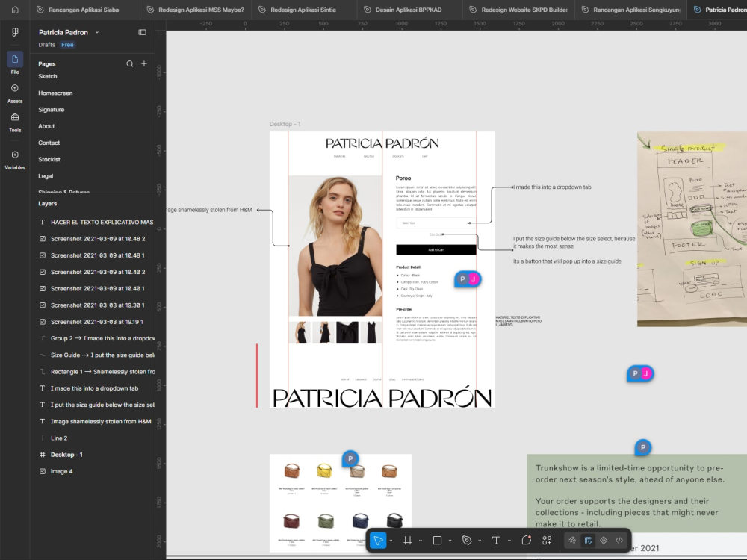The width and height of the screenshot is (747, 560).
Task: Open Pen tool options dropdown arrow
Action: (x=480, y=541)
